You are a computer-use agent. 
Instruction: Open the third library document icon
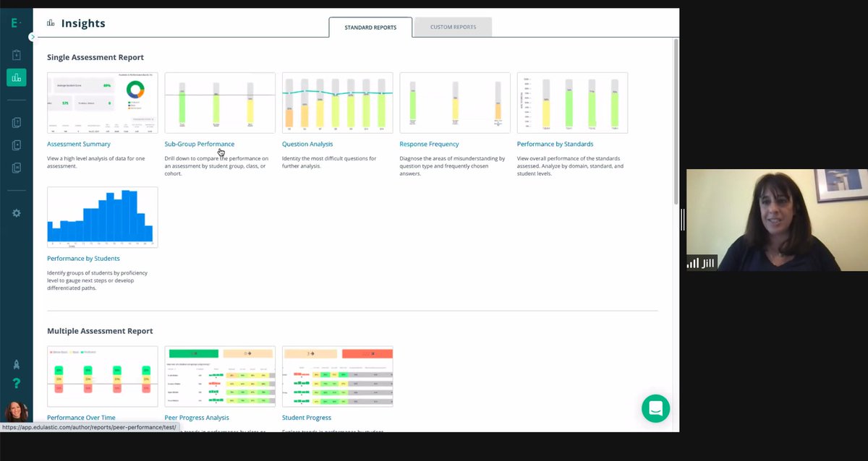(x=17, y=168)
